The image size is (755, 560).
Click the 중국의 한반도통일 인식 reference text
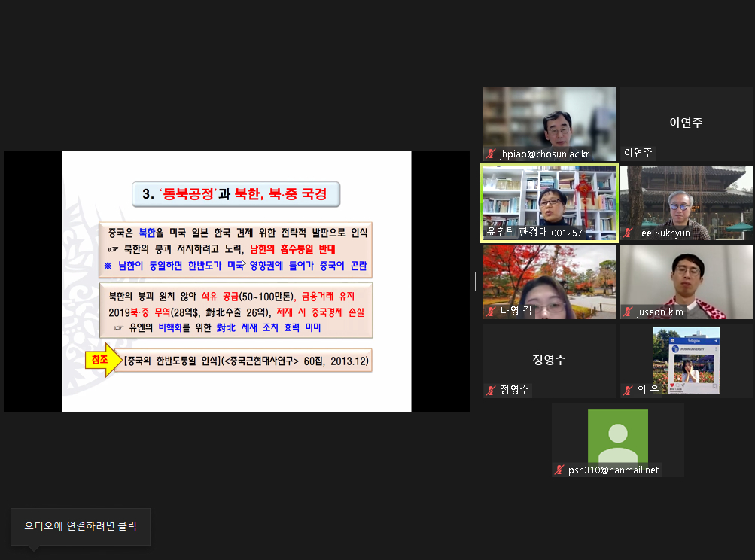click(247, 361)
